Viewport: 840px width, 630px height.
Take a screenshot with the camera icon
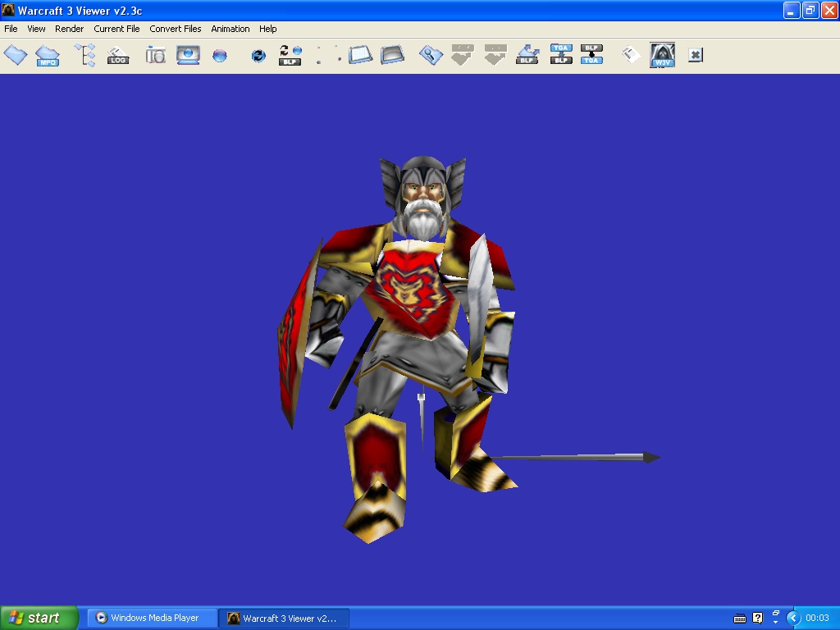(x=155, y=55)
